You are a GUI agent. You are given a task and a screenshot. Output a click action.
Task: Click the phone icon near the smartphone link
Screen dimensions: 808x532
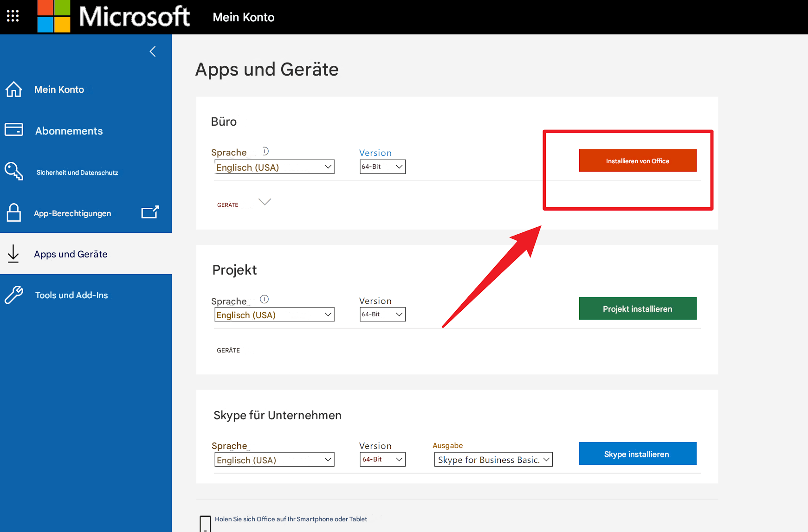click(x=205, y=523)
